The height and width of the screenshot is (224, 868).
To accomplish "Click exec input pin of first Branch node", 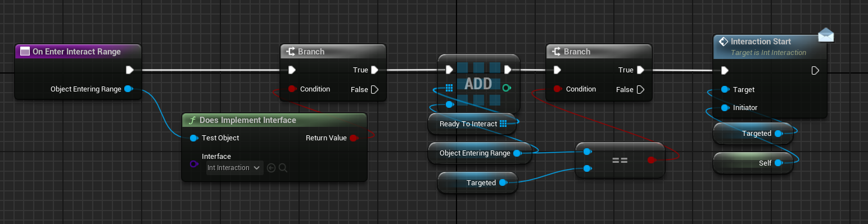I will point(292,70).
